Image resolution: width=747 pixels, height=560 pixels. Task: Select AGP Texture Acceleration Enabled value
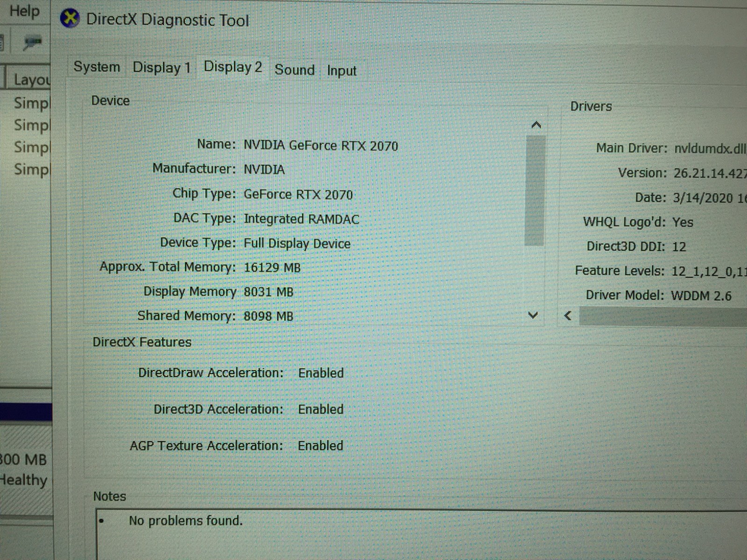pos(321,446)
